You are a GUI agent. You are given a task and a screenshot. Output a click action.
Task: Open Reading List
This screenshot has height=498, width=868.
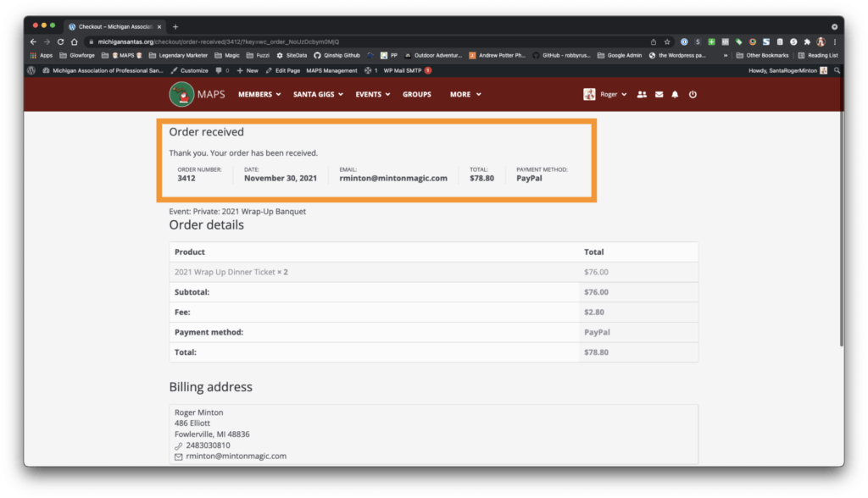point(818,55)
